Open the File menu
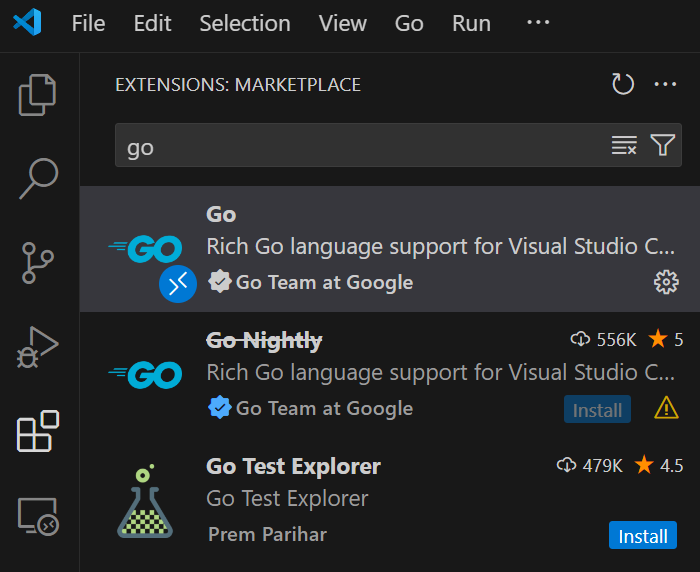Screen dimensions: 700x572 pyautogui.click(x=88, y=23)
